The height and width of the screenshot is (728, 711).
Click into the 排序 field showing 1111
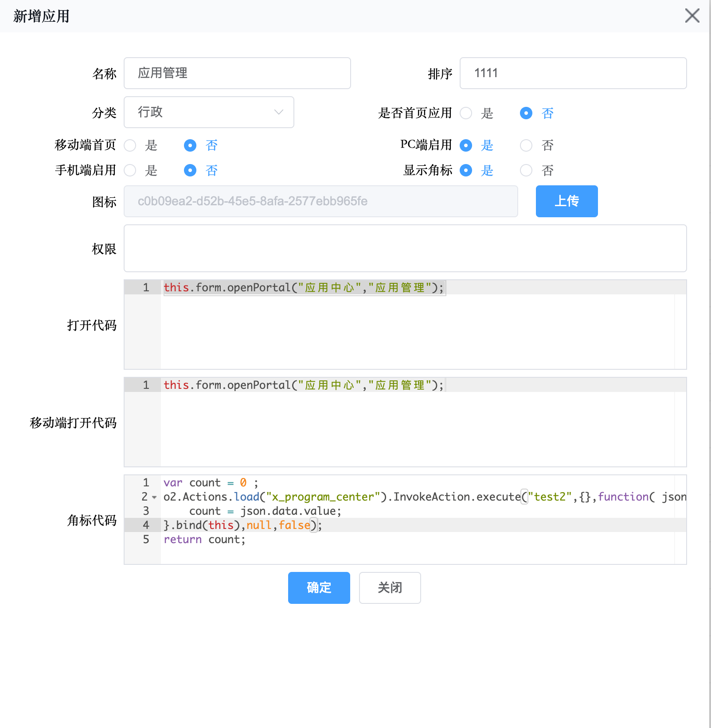[x=573, y=73]
